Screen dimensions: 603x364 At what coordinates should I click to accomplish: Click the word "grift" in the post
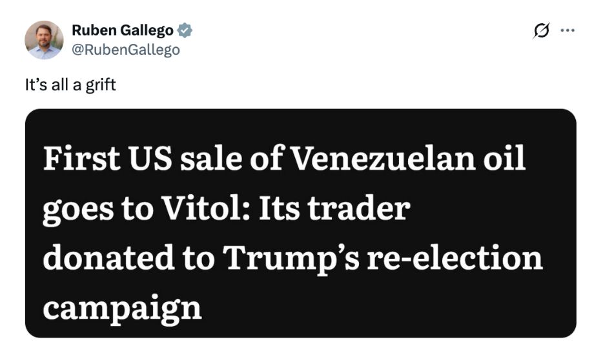(102, 85)
